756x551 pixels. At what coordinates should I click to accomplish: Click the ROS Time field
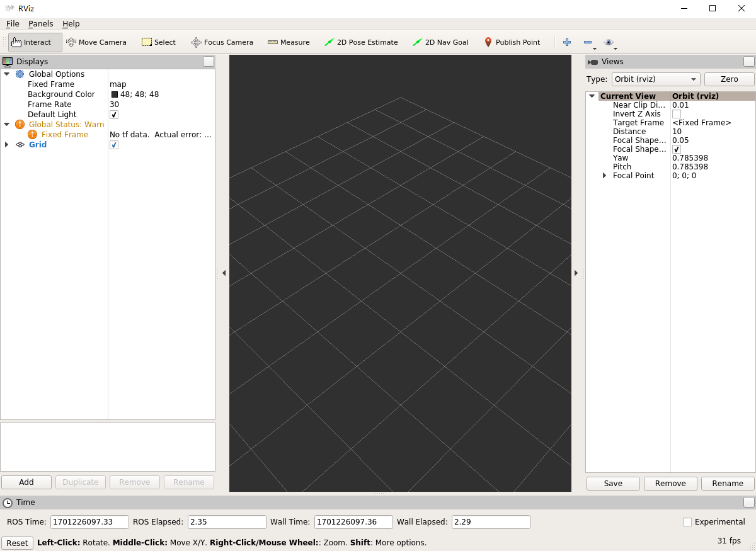tap(90, 522)
